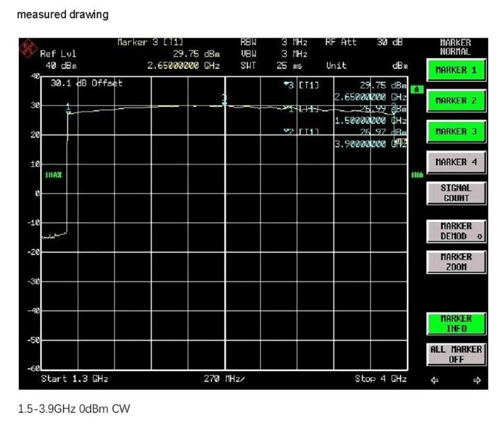Click the Start 1.3 GHz frequency label
The image size is (504, 432).
pos(75,379)
